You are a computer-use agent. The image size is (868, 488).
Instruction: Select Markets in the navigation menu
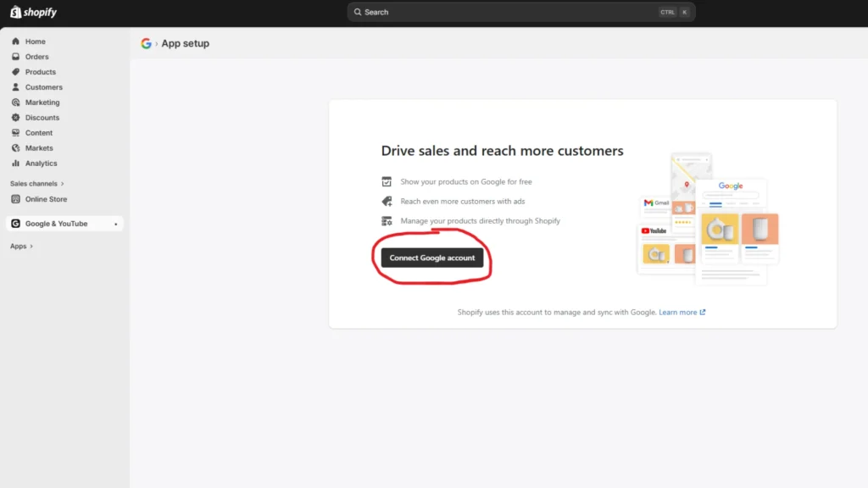[17, 147]
